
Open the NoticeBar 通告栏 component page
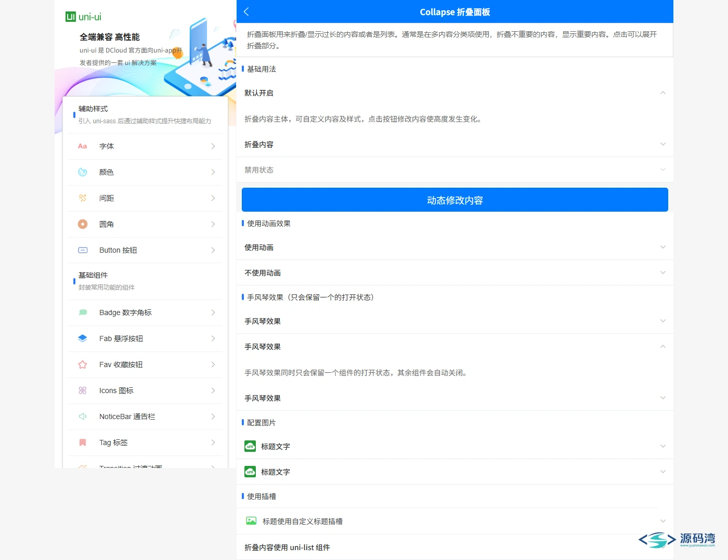145,416
